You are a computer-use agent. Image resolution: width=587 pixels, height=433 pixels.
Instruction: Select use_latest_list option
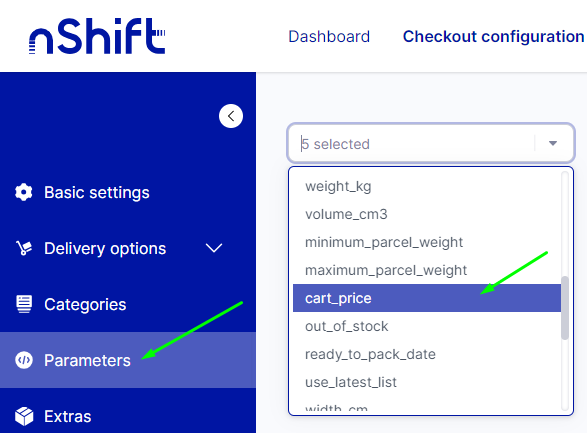point(427,382)
